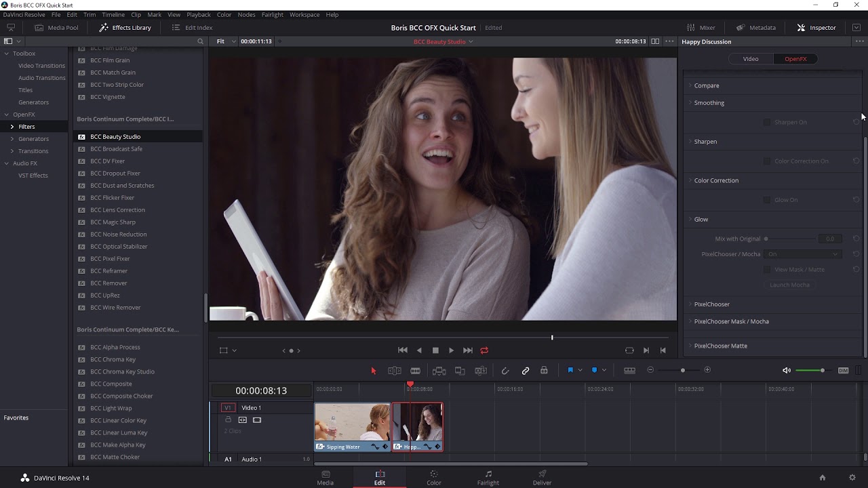The height and width of the screenshot is (488, 868).
Task: Go to the Color page
Action: [434, 478]
